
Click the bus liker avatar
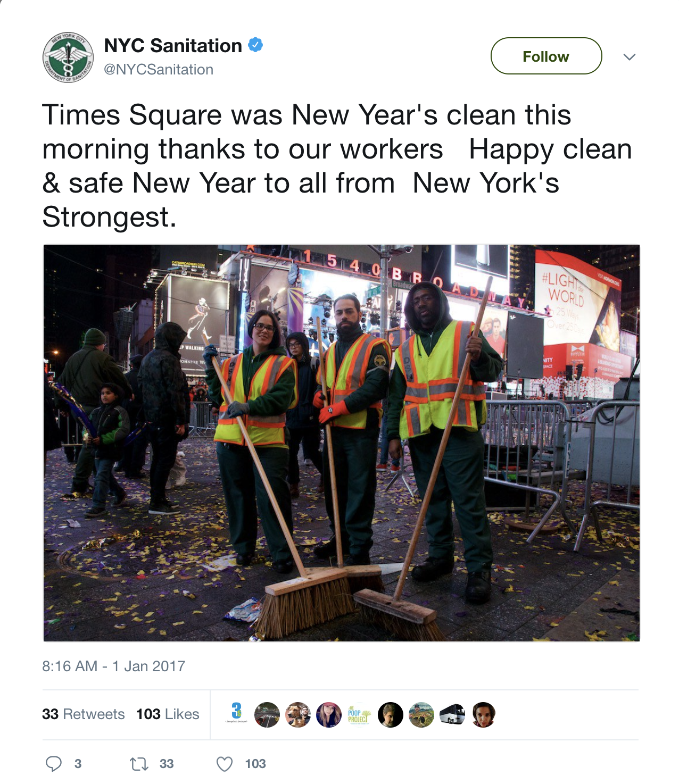pyautogui.click(x=452, y=715)
